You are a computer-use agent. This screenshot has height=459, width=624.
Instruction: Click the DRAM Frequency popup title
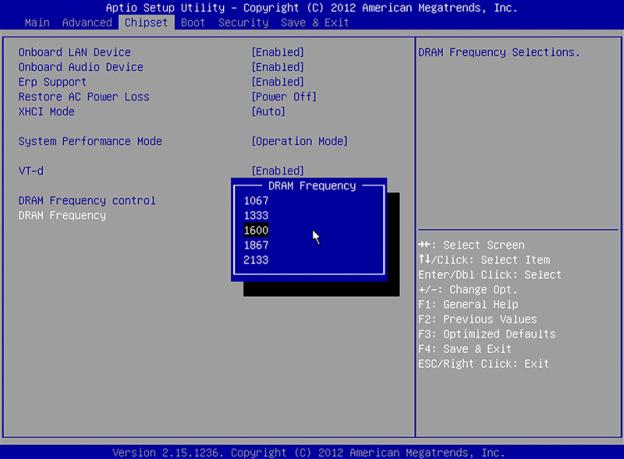(x=312, y=186)
